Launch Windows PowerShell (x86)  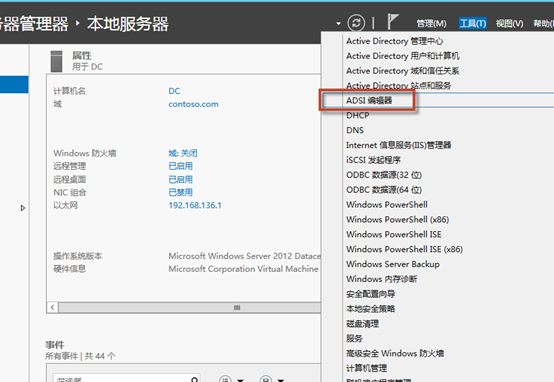397,219
